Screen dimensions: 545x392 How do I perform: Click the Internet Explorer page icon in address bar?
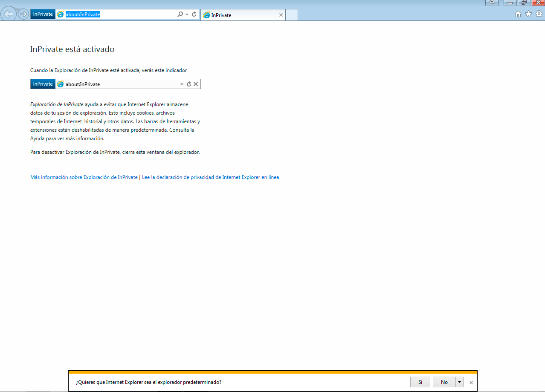pos(61,14)
